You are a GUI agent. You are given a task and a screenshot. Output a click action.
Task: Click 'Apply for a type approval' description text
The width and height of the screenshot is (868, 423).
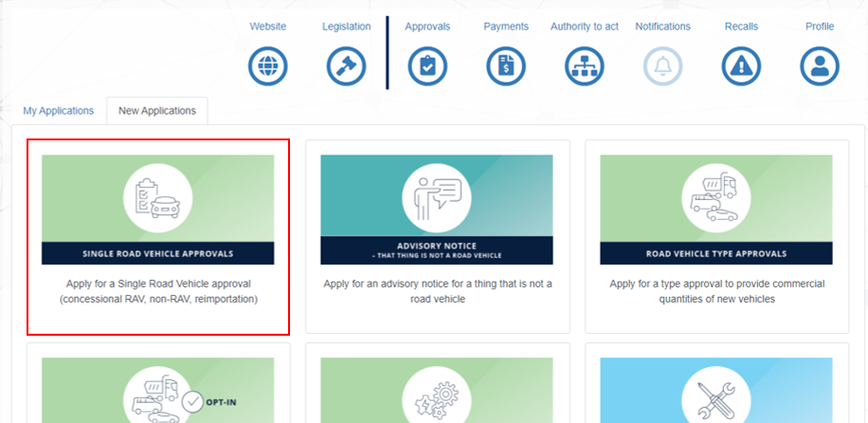click(x=717, y=291)
